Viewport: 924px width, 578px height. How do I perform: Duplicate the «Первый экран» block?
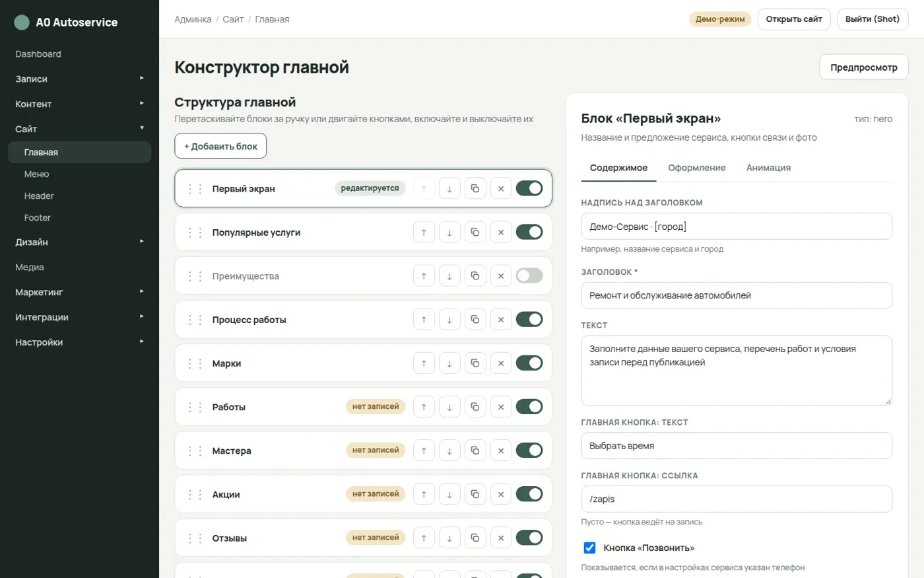(x=475, y=189)
